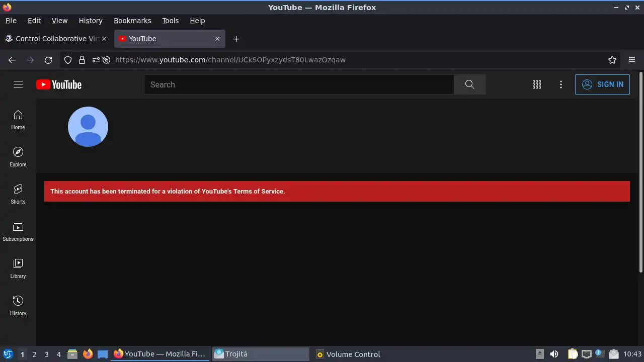Viewport: 644px width, 362px height.
Task: Click the page vertical scrollbar
Action: tap(640, 172)
